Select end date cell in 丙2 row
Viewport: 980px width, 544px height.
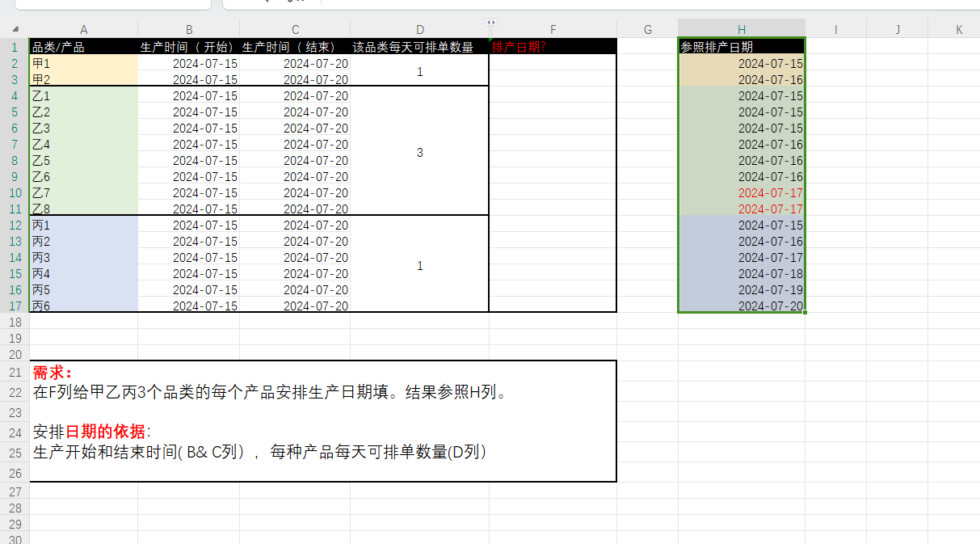[296, 241]
